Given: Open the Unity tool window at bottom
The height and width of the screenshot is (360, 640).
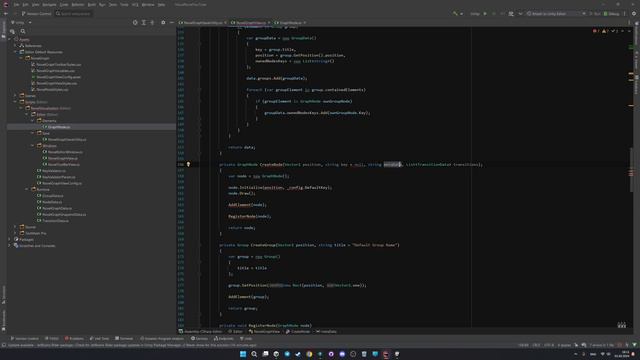Looking at the screenshot, I should pyautogui.click(x=246, y=338).
